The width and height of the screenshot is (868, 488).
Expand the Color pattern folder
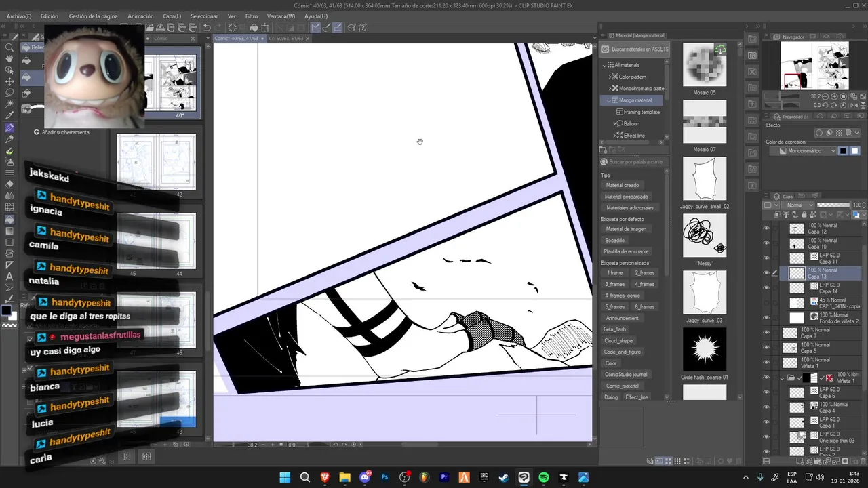tap(610, 77)
